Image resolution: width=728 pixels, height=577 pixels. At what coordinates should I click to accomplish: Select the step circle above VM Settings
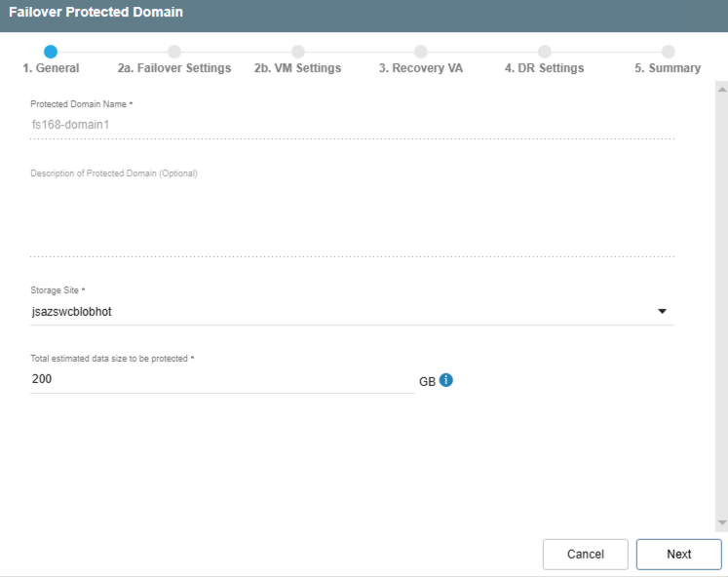pyautogui.click(x=297, y=52)
